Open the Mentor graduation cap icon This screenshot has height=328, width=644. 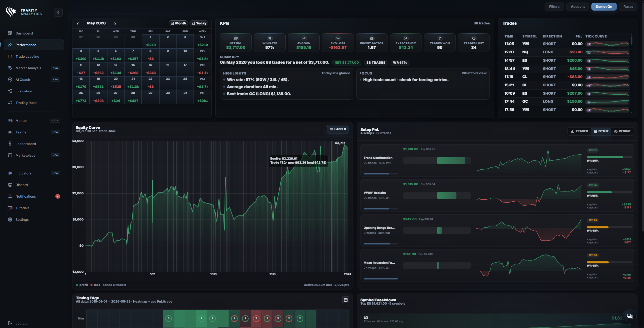10,121
